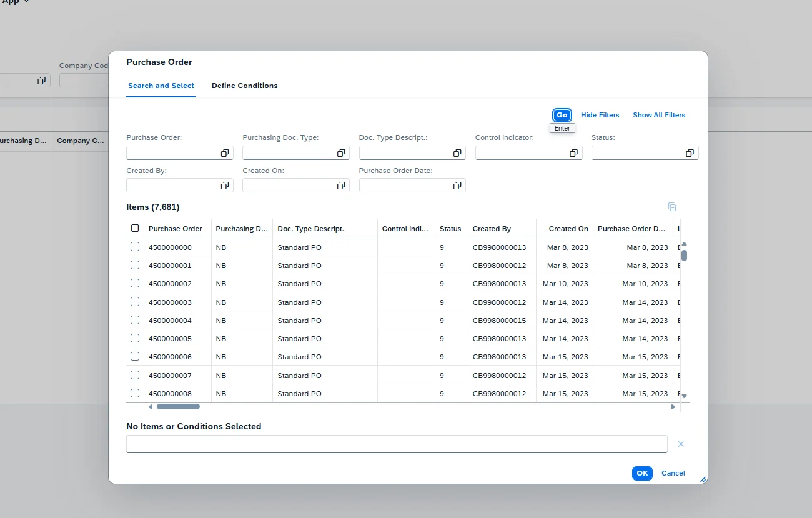Open value help for Status filter

[x=690, y=153]
